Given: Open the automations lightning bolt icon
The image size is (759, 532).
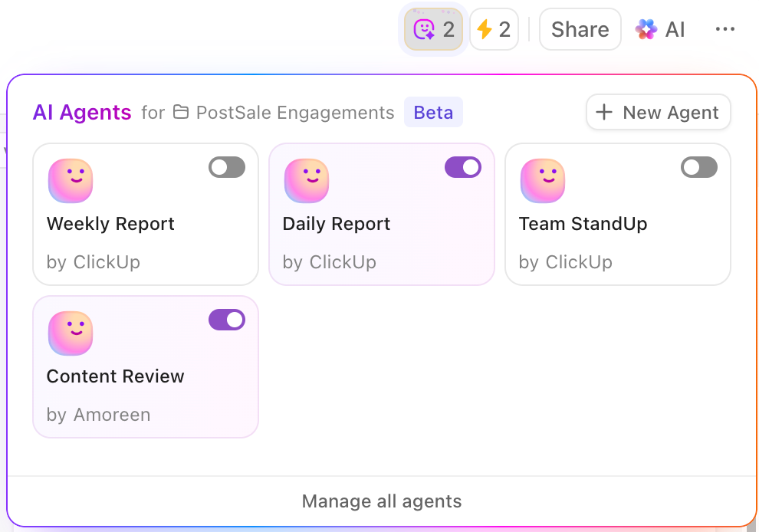Looking at the screenshot, I should (485, 30).
